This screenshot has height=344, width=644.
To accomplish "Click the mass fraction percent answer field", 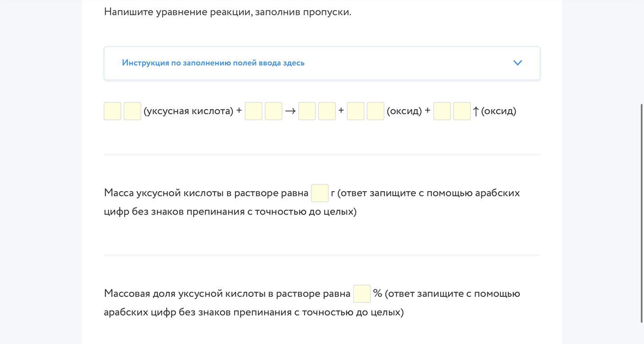I will coord(362,294).
